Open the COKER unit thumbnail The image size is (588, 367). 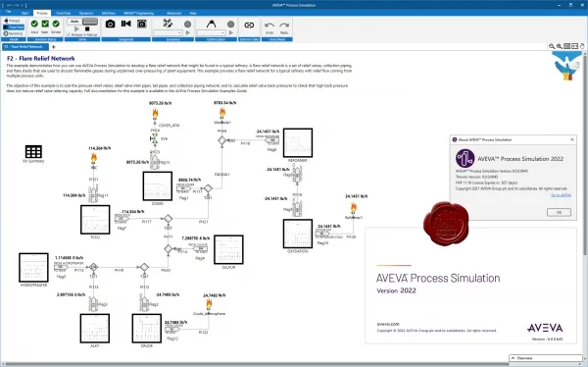point(158,185)
